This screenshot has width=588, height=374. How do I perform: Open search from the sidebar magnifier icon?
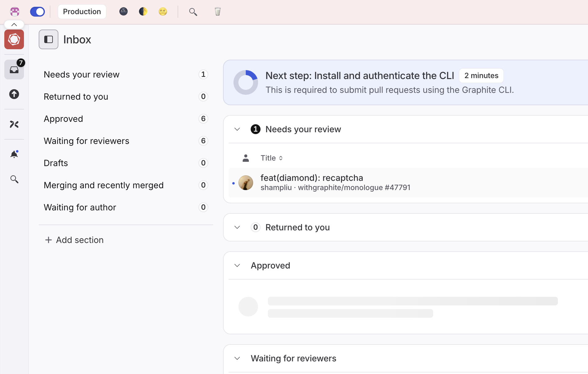(14, 179)
